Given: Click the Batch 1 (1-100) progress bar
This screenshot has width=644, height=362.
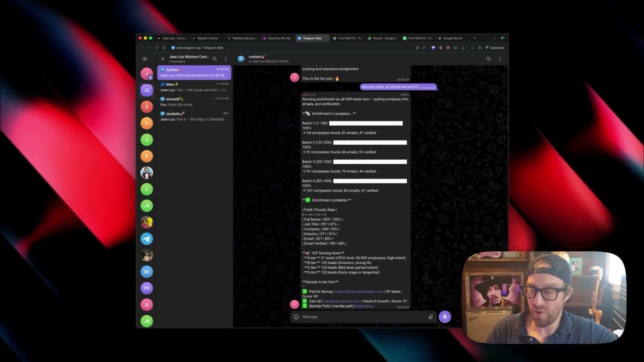Looking at the screenshot, I should pos(366,123).
